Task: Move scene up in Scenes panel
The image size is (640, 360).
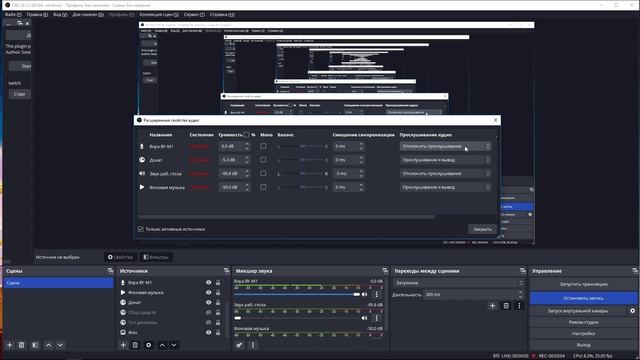Action: [49, 345]
